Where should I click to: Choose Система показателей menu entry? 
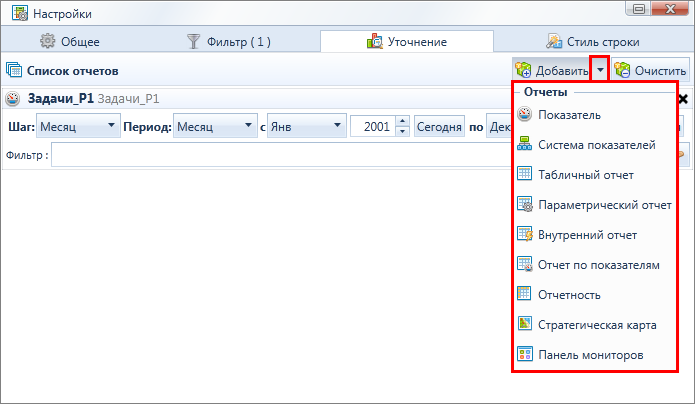[x=594, y=145]
